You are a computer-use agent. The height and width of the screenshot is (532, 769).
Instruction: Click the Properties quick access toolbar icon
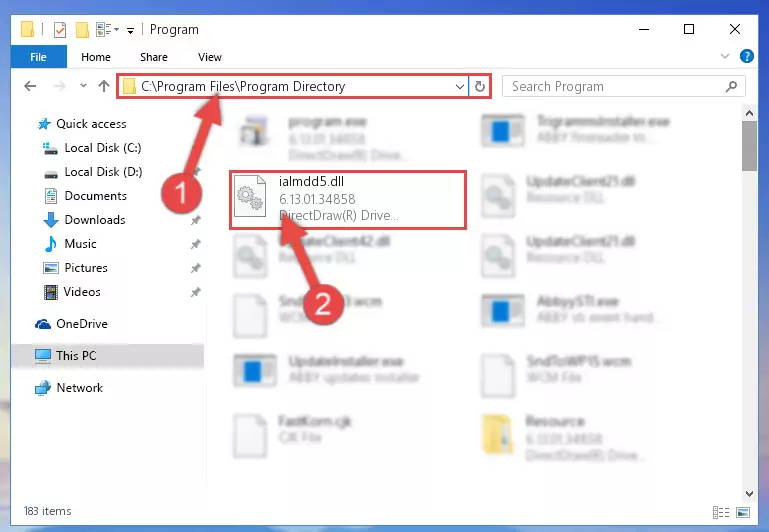click(60, 30)
